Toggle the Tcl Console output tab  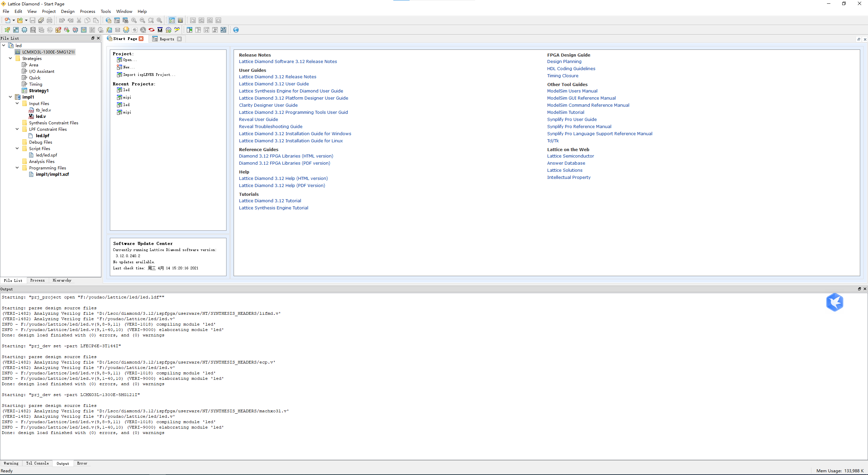tap(36, 463)
